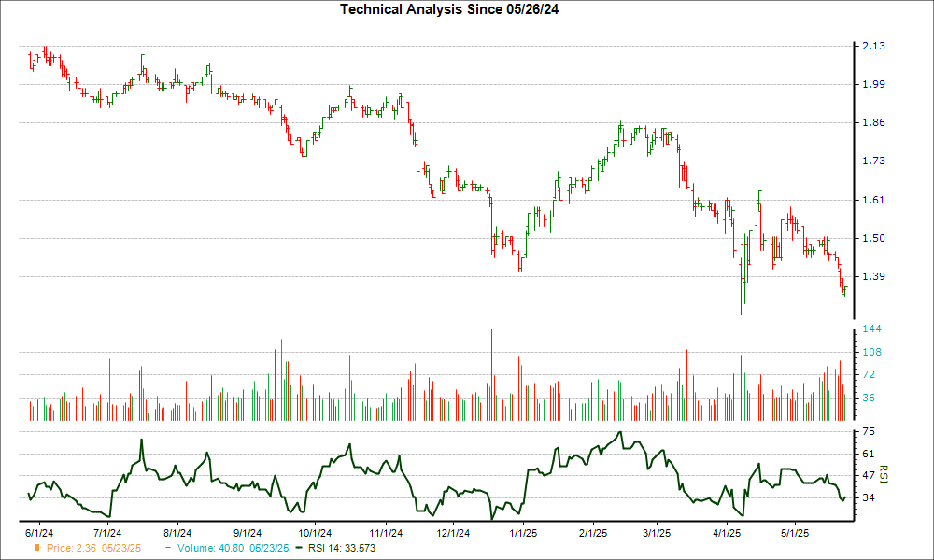Select the 'Volume: 40.80 05/23/25' legend text
Image resolution: width=934 pixels, height=560 pixels.
pyautogui.click(x=233, y=548)
